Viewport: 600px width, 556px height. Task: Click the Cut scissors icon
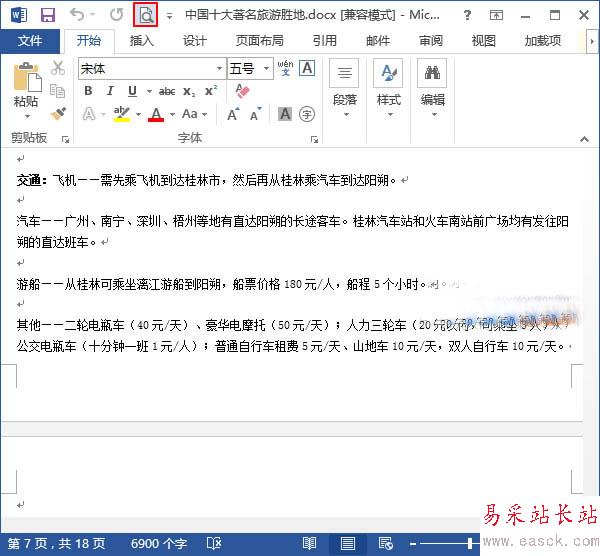tap(58, 68)
